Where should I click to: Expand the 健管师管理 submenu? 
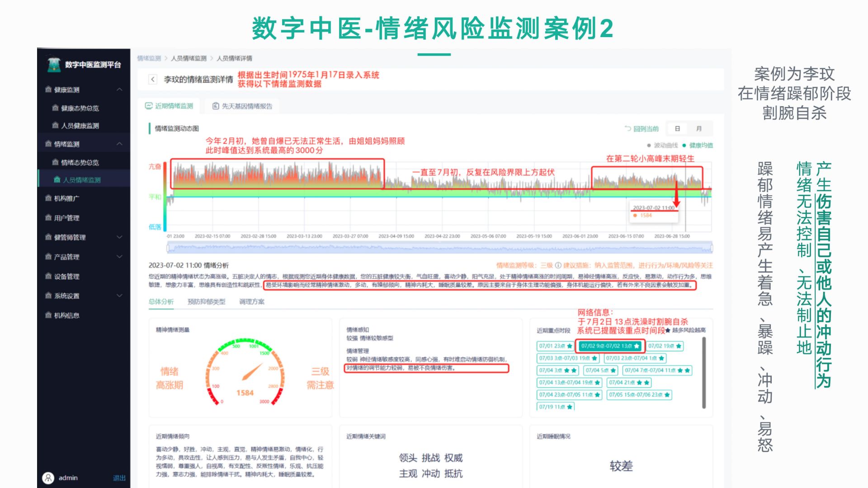coord(119,237)
